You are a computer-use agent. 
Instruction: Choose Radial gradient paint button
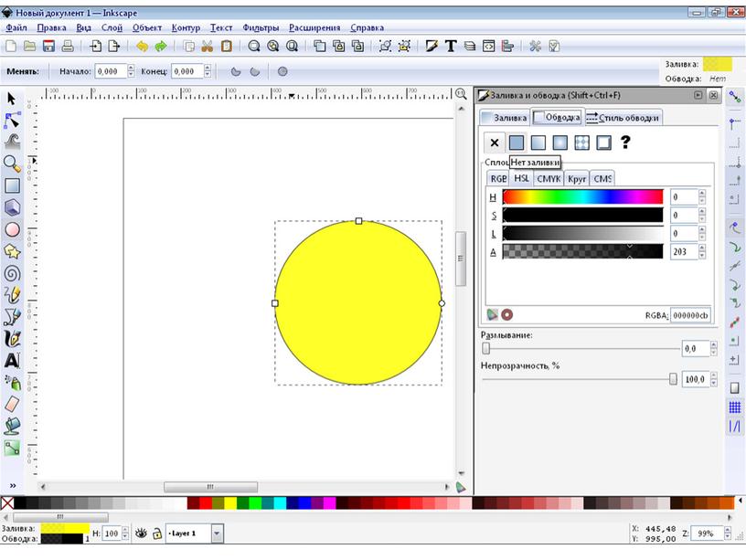click(x=560, y=143)
